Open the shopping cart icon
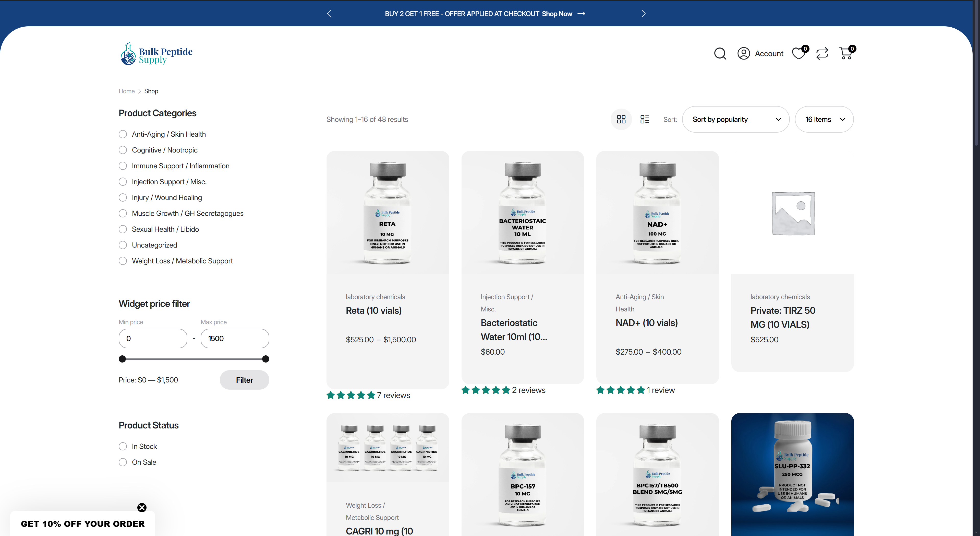This screenshot has height=536, width=980. point(845,54)
